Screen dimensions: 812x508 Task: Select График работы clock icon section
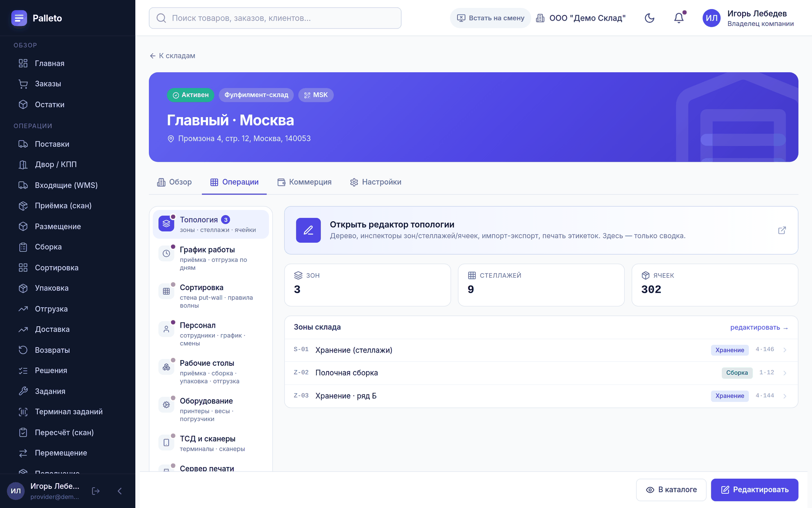tap(167, 254)
